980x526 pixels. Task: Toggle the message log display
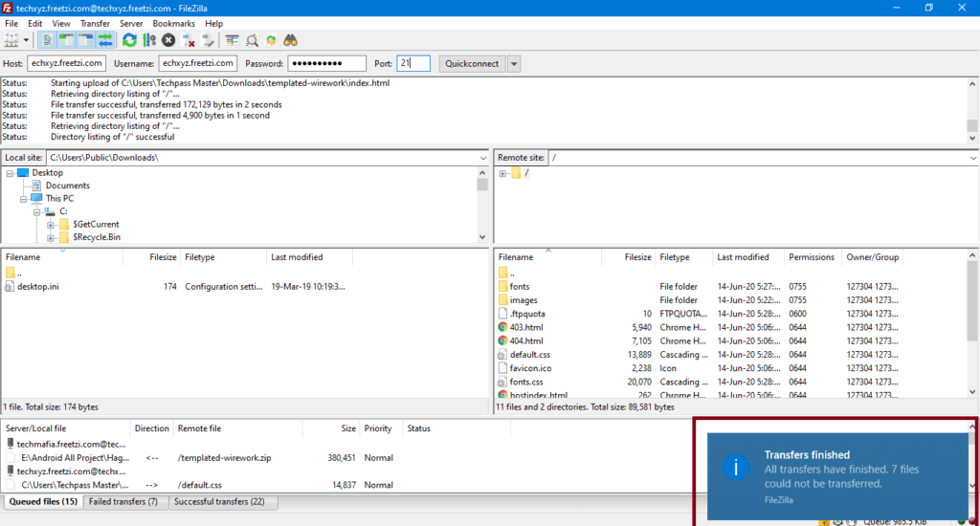pos(47,40)
